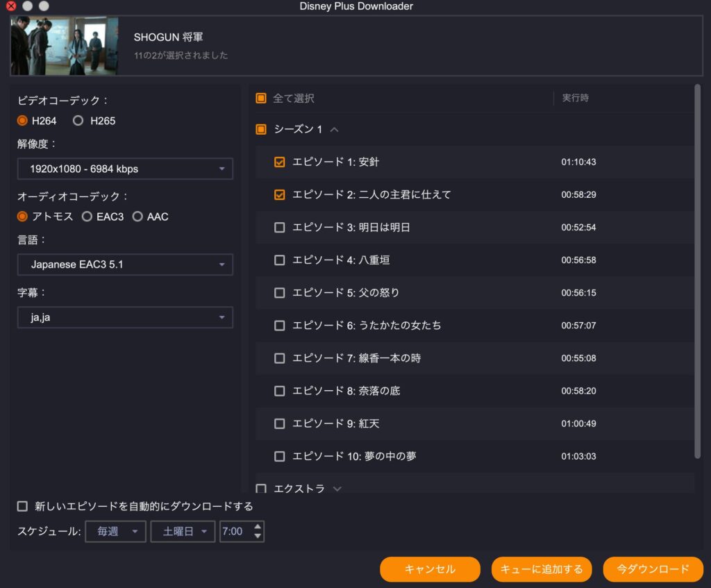Choose the AAC audio codec
Viewport: 711px width, 588px height.
pos(137,217)
